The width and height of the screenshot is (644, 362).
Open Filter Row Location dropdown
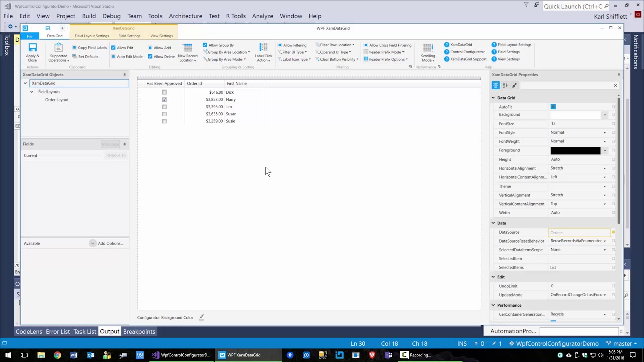[x=335, y=45]
